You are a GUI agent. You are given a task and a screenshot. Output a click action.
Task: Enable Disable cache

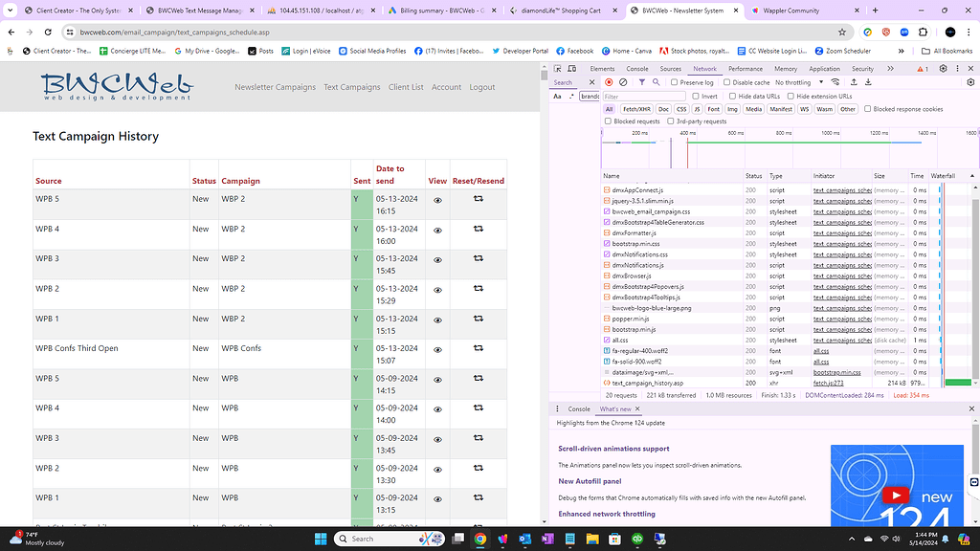tap(727, 82)
